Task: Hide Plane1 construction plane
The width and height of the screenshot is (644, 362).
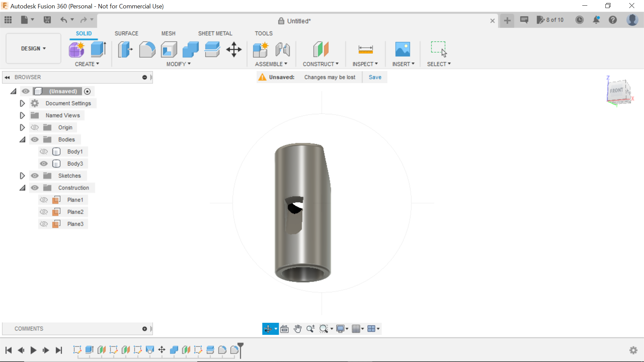Action: point(43,199)
